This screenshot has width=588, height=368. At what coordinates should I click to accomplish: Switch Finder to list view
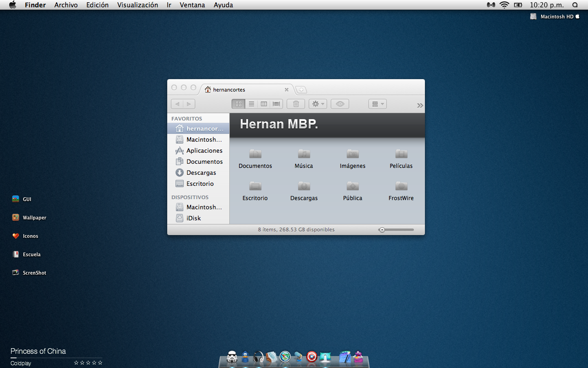tap(251, 104)
